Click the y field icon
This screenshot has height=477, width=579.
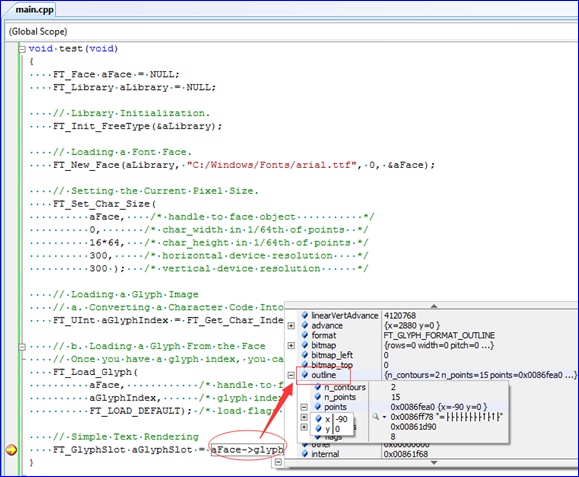319,429
